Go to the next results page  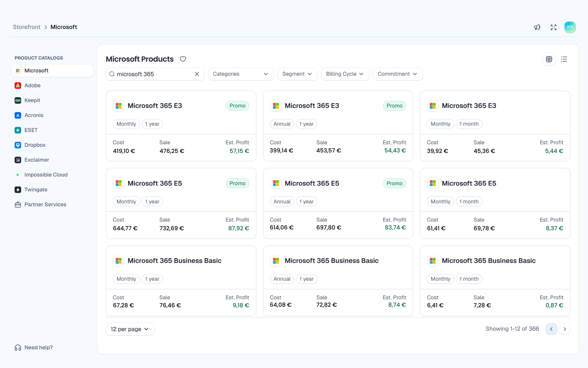(x=565, y=329)
